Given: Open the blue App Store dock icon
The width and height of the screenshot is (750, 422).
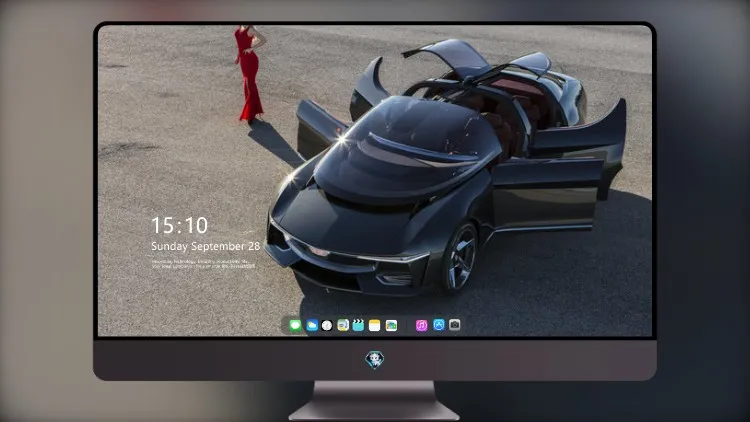Looking at the screenshot, I should click(439, 325).
